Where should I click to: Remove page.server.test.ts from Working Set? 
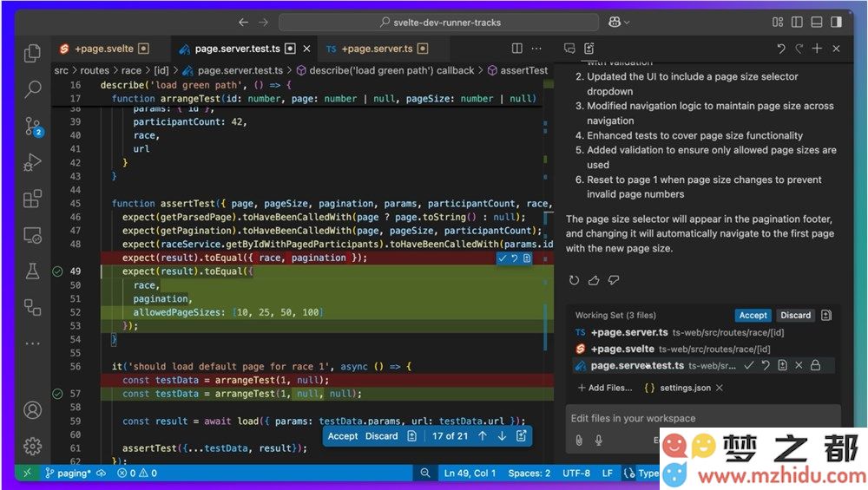799,366
